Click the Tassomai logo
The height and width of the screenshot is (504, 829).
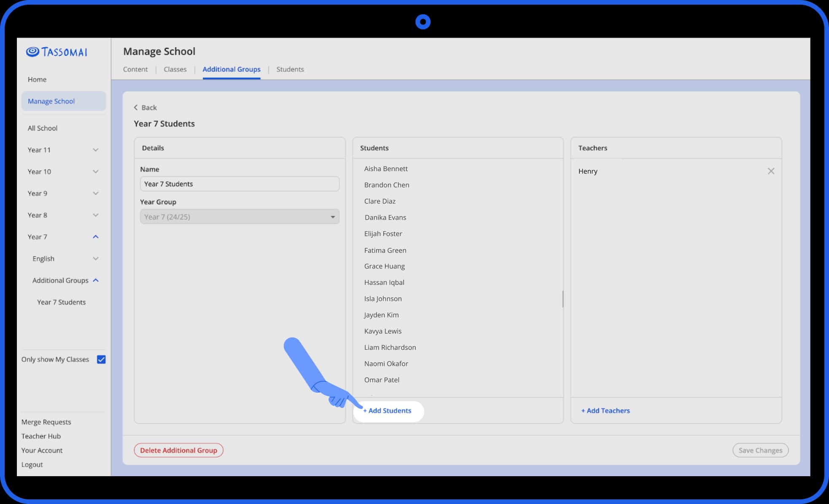tap(57, 52)
